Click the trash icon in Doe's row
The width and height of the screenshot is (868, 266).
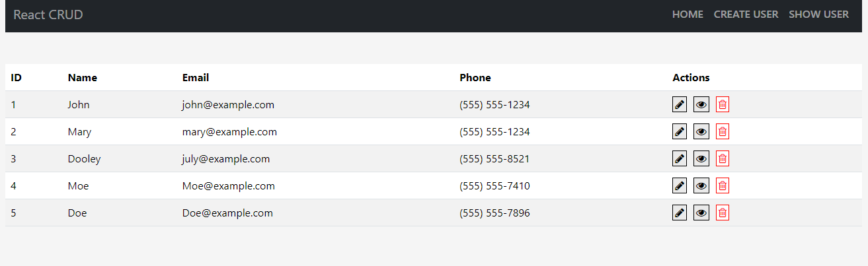[723, 213]
